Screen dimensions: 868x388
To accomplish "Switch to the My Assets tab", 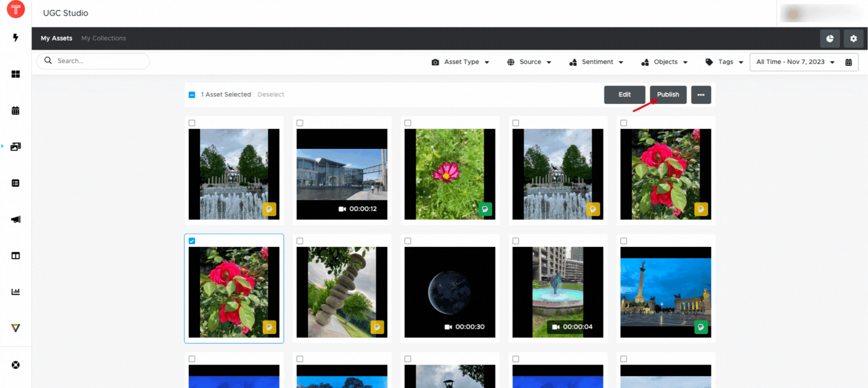I will (x=57, y=38).
